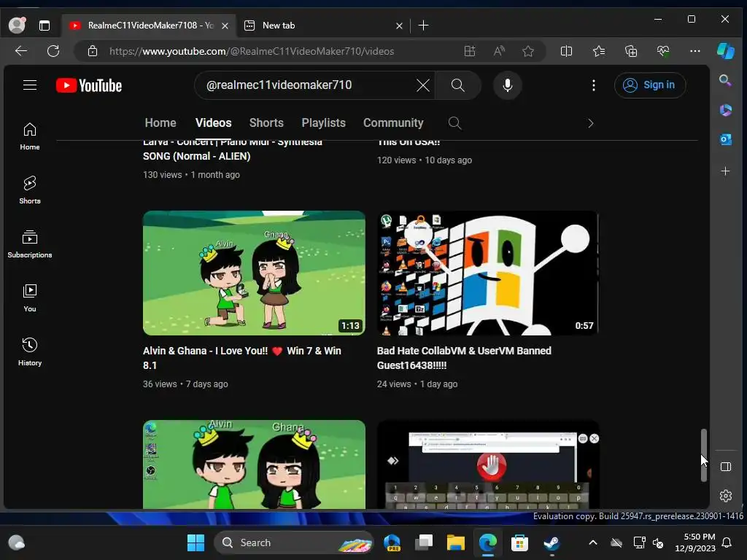Viewport: 747px width, 560px height.
Task: Open Edge Settings and more menu
Action: 695,51
